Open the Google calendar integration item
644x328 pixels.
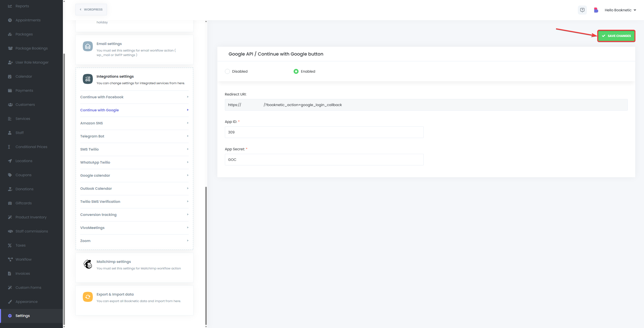point(134,175)
